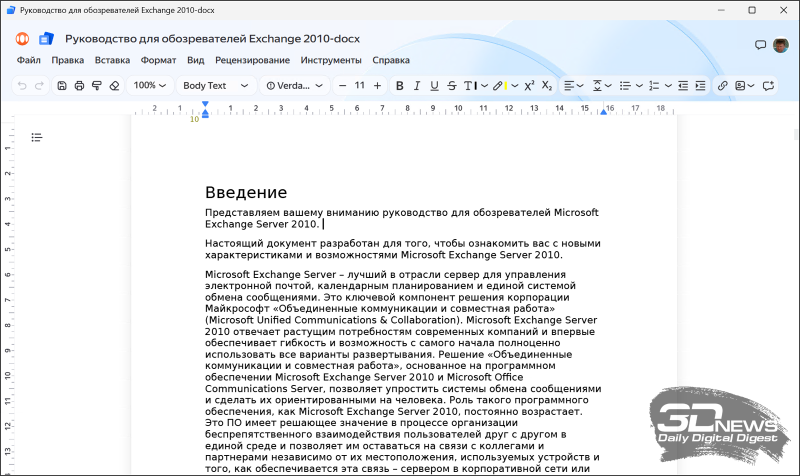The image size is (800, 476).
Task: Open the Body Text style dropdown
Action: tap(215, 86)
